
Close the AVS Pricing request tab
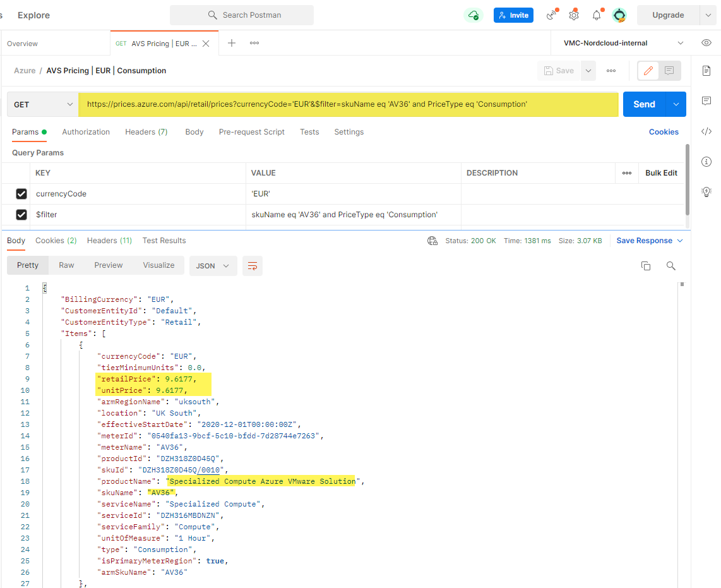click(x=206, y=44)
